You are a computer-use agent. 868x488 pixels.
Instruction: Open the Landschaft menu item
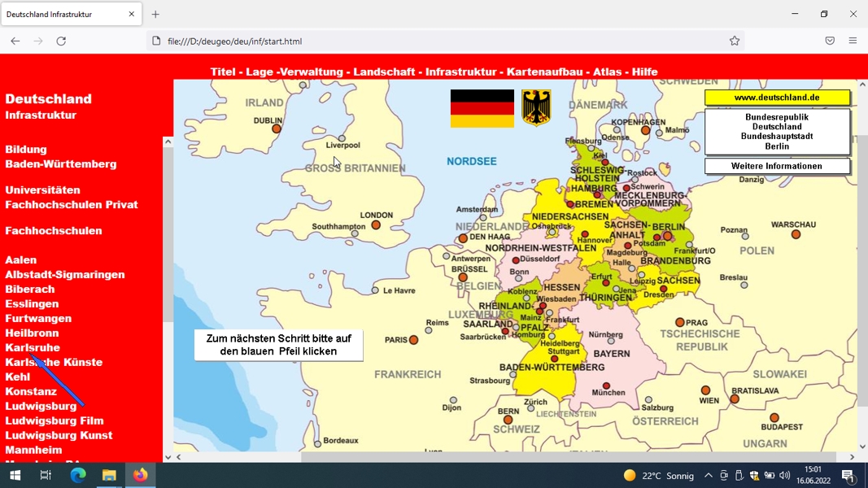coord(384,72)
